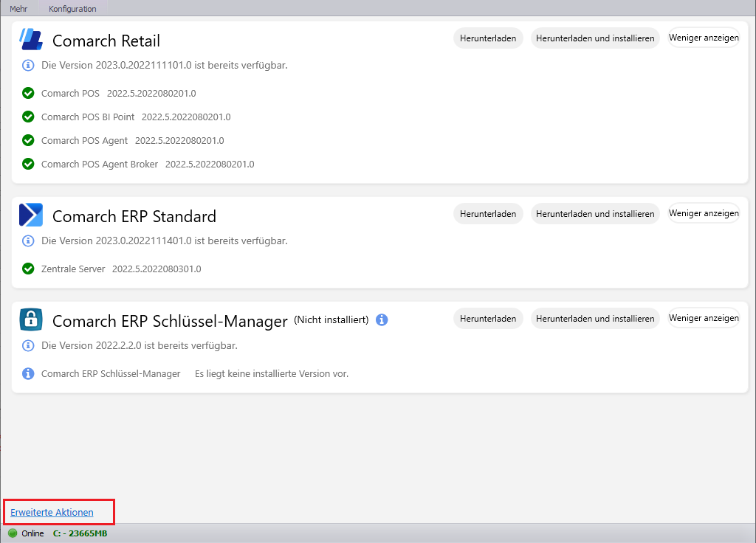Click the info icon next to (Nicht installiert)
The width and height of the screenshot is (756, 543).
382,319
